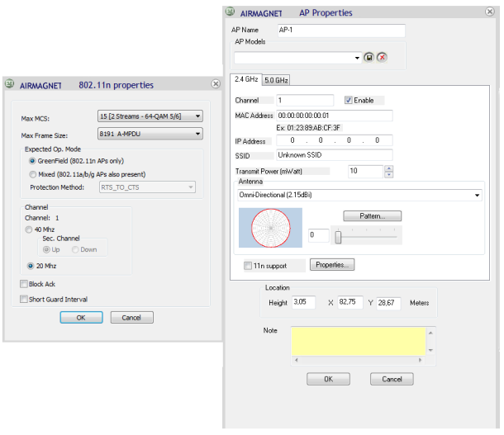Select the Down secondary channel option
The width and height of the screenshot is (504, 435).
coord(75,249)
